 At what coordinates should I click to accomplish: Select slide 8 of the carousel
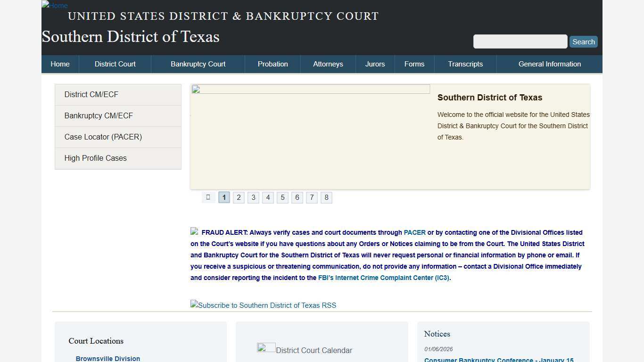pos(326,197)
